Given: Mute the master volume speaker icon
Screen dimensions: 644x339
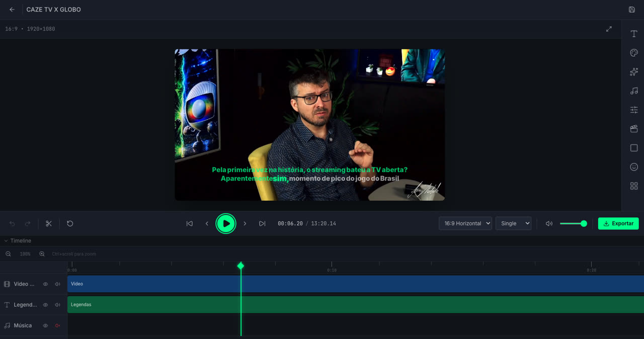Looking at the screenshot, I should coord(549,223).
